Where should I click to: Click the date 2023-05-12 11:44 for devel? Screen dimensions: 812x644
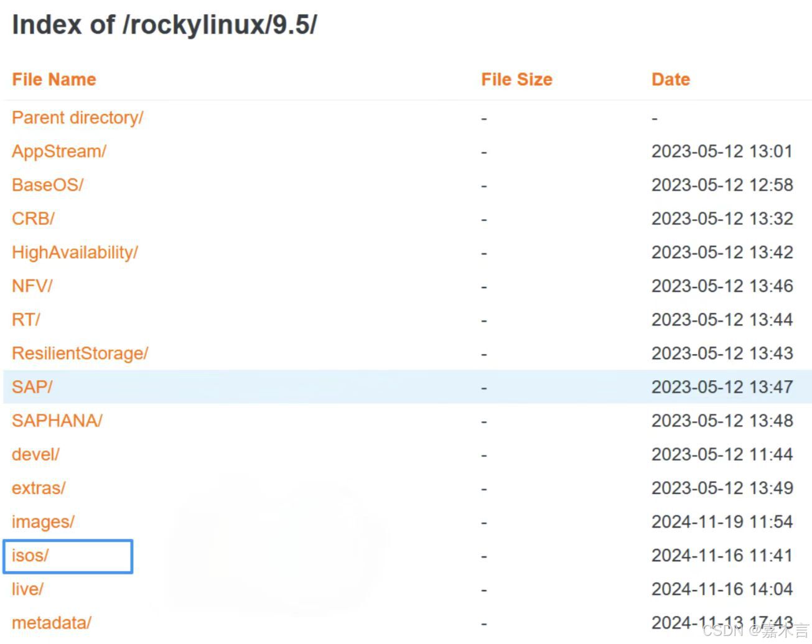tap(722, 454)
